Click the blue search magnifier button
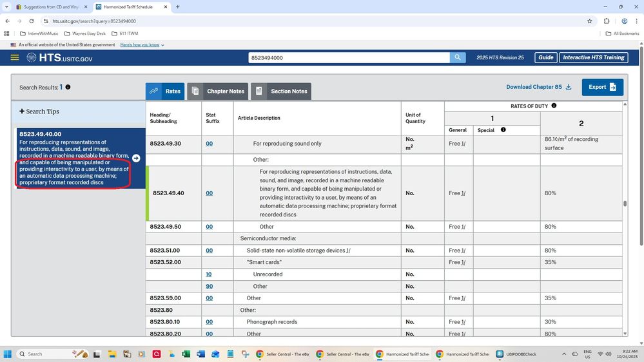The image size is (644, 362). (458, 57)
